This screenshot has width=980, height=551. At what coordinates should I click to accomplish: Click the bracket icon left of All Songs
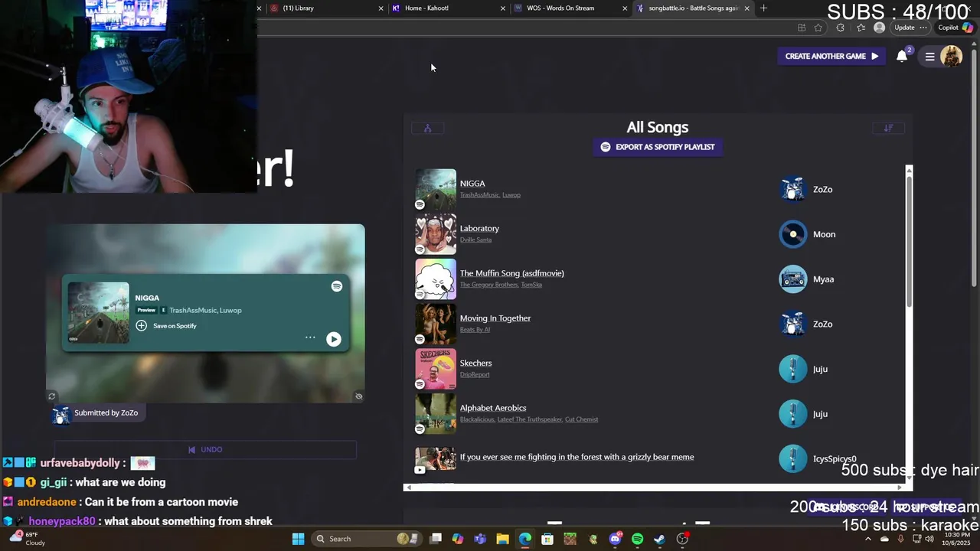(428, 128)
